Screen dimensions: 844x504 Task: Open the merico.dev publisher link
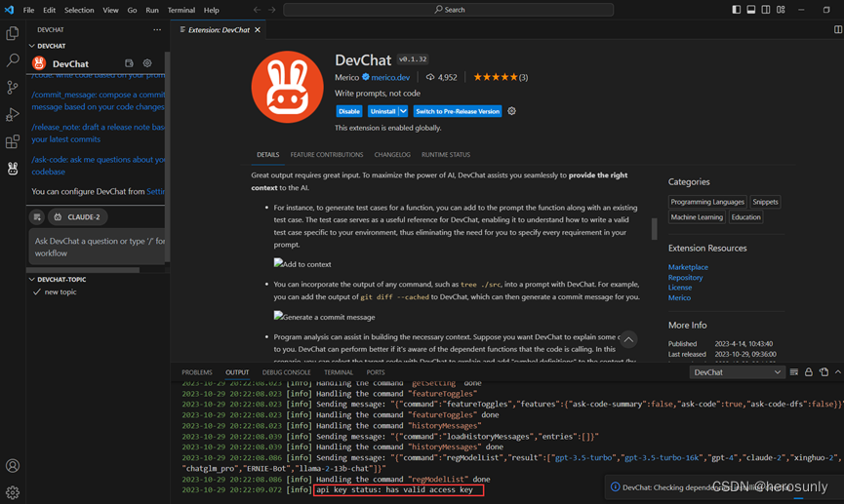390,77
